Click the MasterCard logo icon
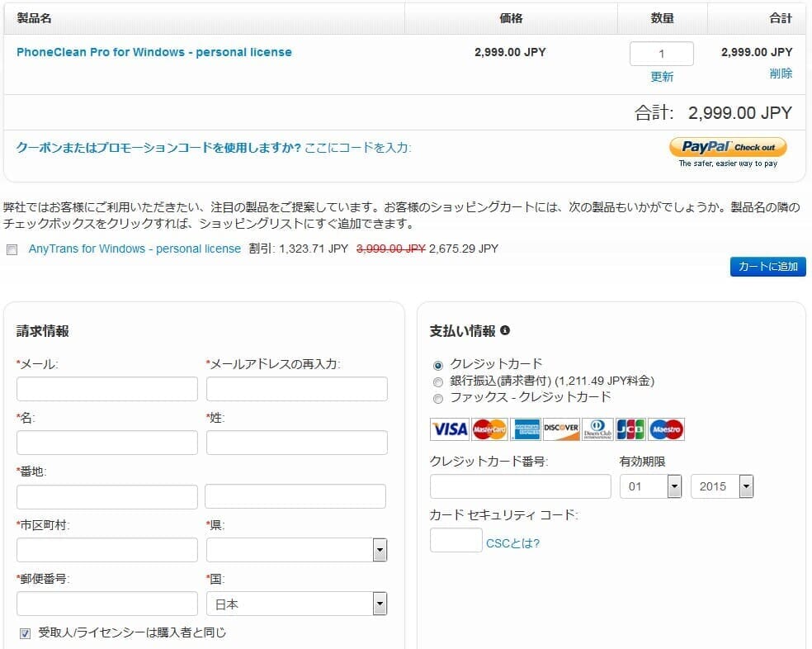Image resolution: width=812 pixels, height=649 pixels. [490, 429]
